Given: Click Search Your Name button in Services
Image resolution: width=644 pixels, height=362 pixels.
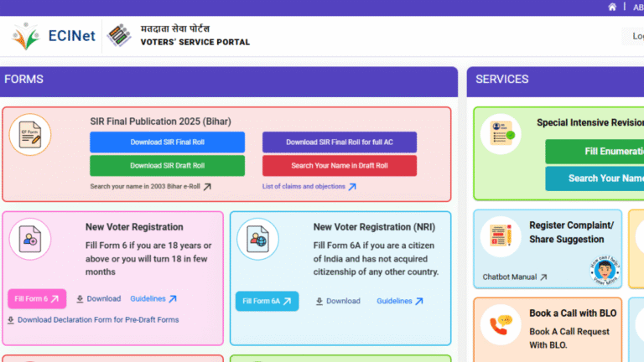Looking at the screenshot, I should point(595,178).
